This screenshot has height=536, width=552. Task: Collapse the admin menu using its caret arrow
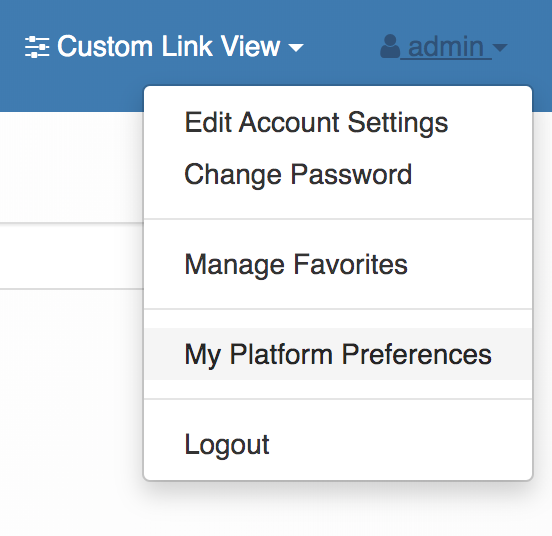500,48
